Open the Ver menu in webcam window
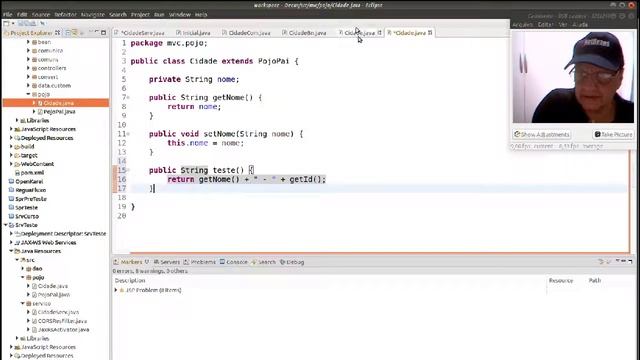Viewport: 640px width, 360px height. [563, 24]
